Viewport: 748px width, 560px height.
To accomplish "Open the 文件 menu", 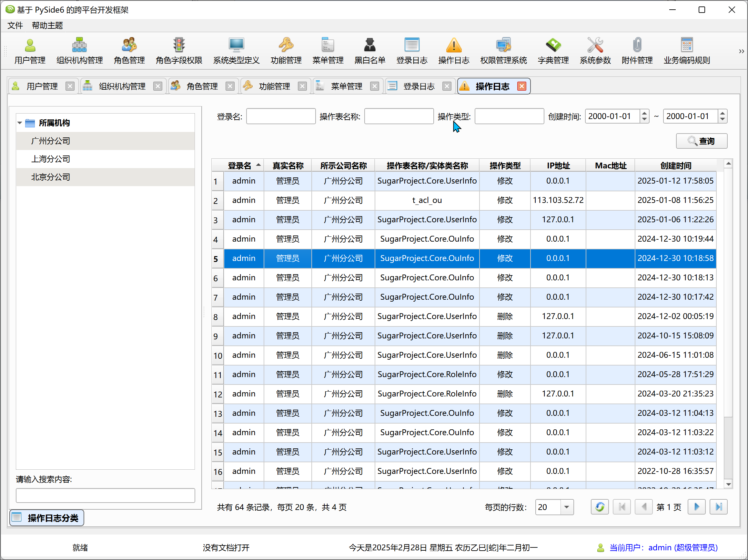I will pyautogui.click(x=15, y=25).
